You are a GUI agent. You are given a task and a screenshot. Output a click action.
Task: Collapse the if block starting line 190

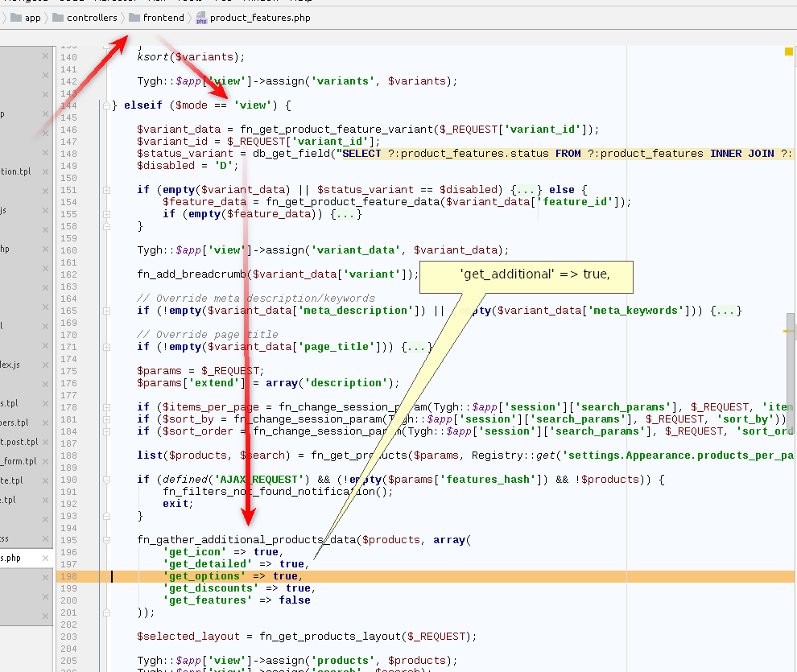pos(107,480)
